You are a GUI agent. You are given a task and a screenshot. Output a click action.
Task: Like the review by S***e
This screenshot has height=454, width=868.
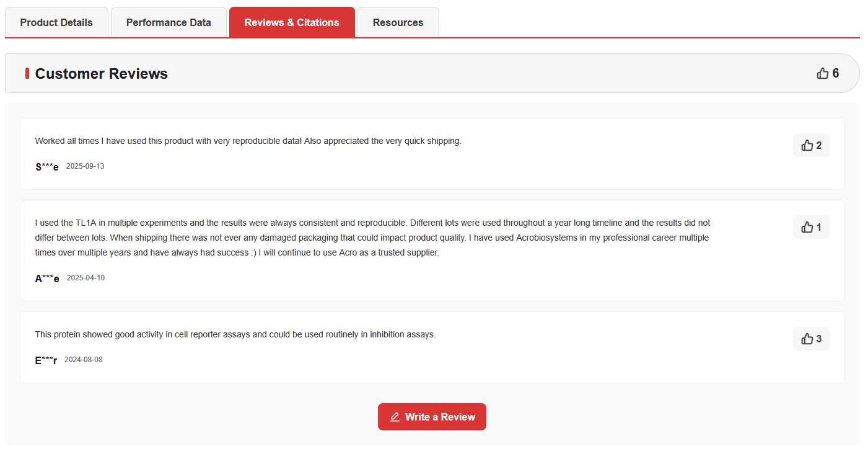(x=811, y=145)
